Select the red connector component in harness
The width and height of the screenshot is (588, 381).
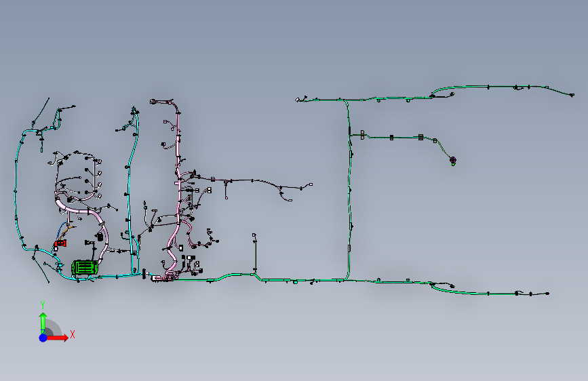click(x=60, y=243)
